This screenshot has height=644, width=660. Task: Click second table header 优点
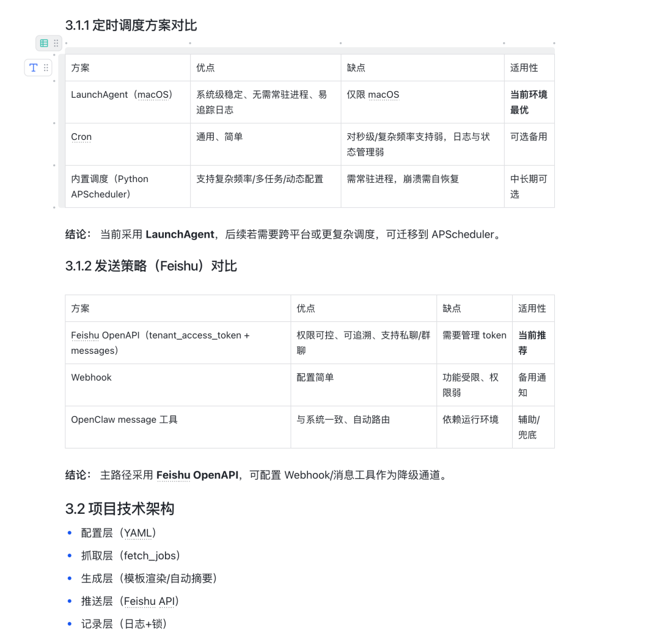[x=363, y=309]
